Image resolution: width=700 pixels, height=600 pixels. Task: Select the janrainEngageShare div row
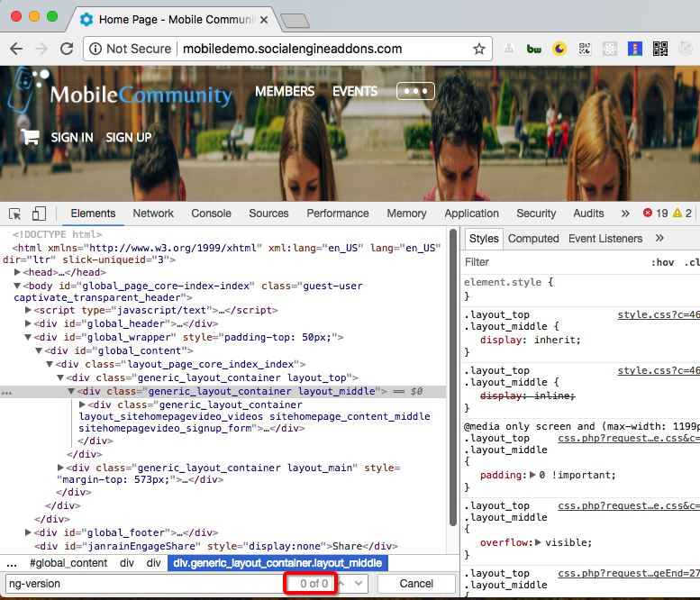pyautogui.click(x=216, y=546)
